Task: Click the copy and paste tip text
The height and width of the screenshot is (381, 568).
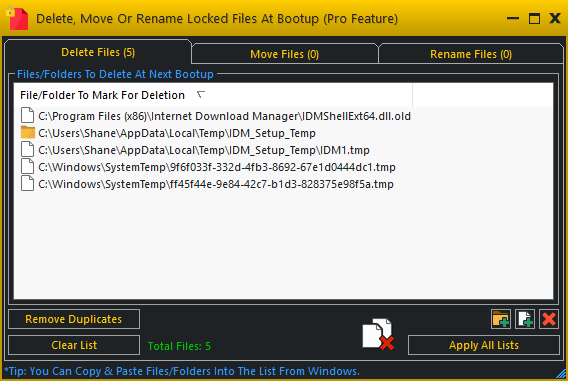Action: coord(182,371)
